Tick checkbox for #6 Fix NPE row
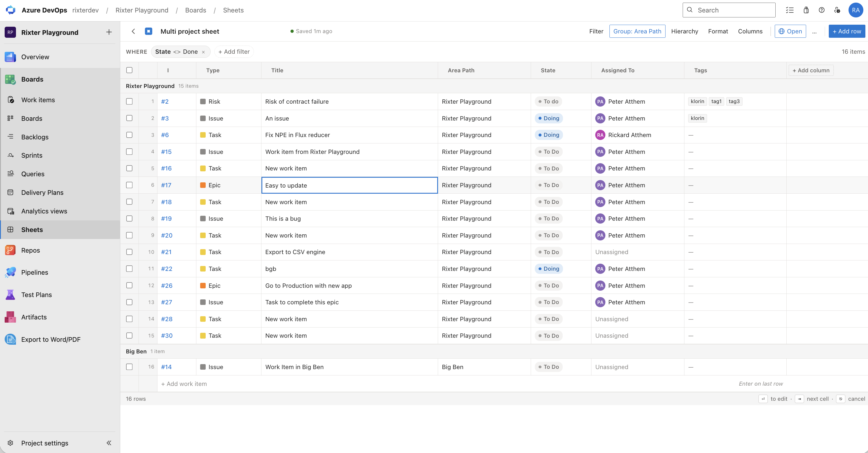868x453 pixels. (129, 135)
